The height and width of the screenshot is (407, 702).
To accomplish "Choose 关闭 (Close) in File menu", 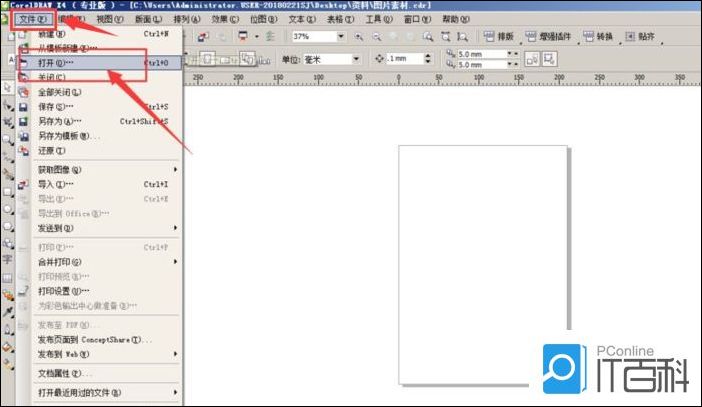I will [99, 77].
